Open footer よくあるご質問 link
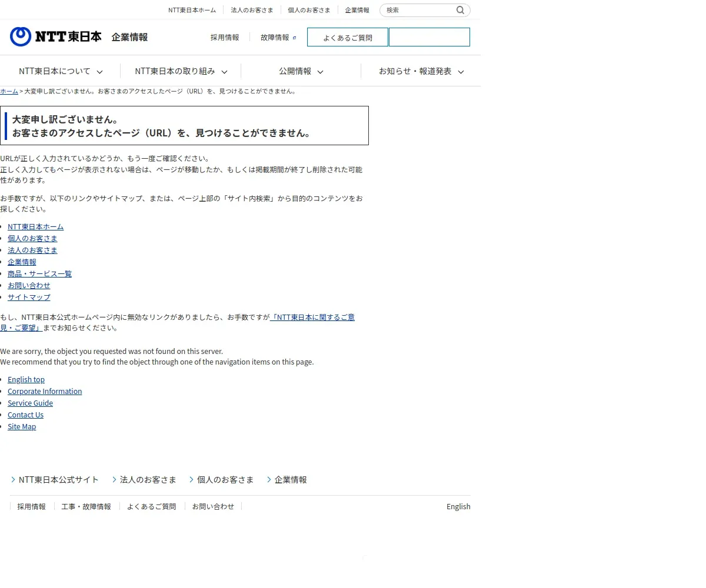 click(151, 506)
